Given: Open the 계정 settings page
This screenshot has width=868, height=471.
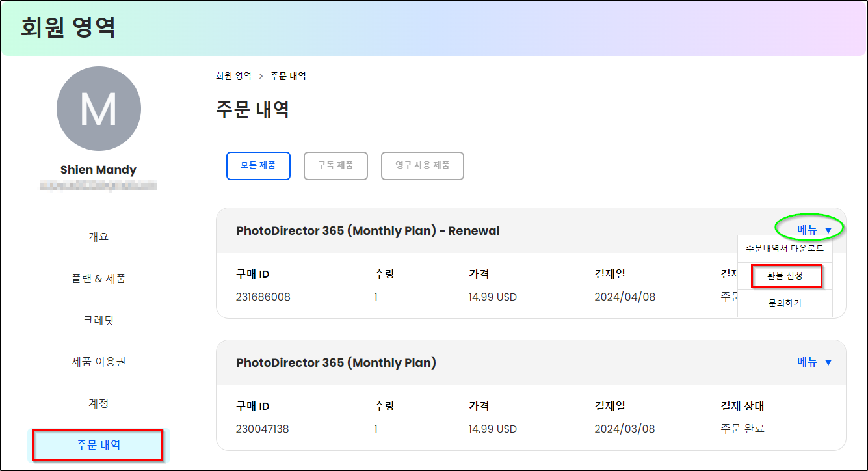Looking at the screenshot, I should (99, 403).
